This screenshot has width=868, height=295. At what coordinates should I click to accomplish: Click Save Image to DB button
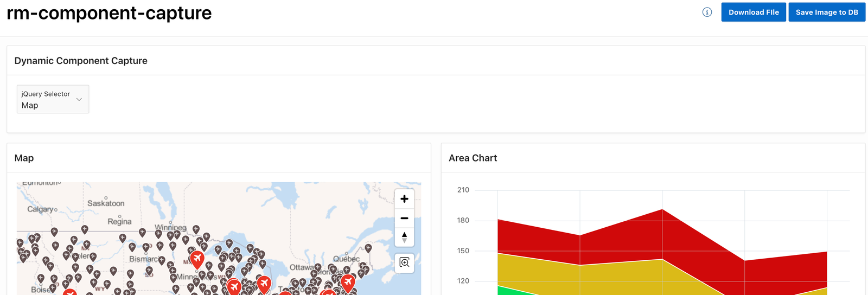[x=826, y=12]
